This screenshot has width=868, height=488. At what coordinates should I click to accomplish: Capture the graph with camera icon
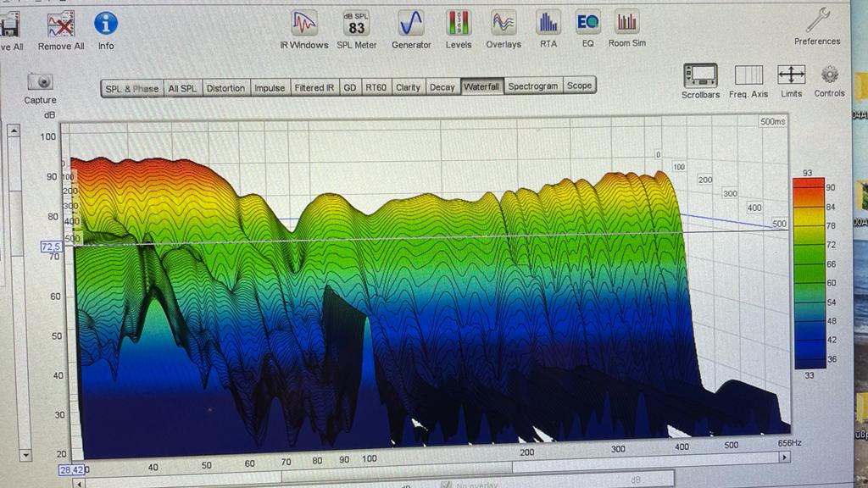40,82
